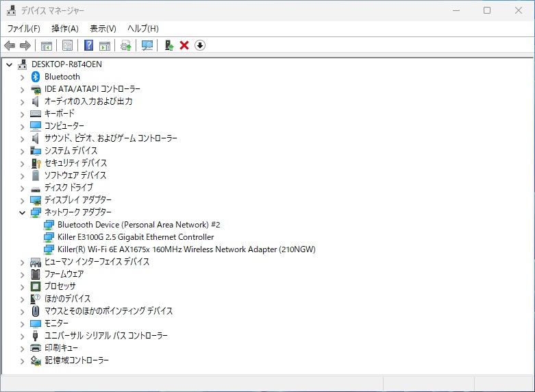Screen dimensions: 535x392
Task: Select the ディスク ドライブ tree entry
Action: [x=69, y=188]
